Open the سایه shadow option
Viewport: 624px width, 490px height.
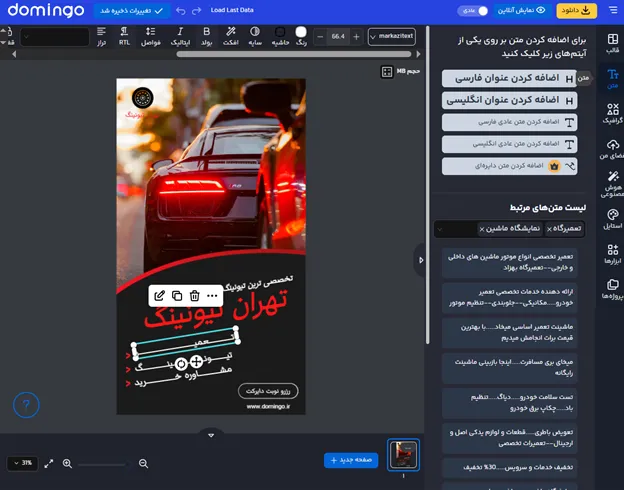click(x=255, y=36)
